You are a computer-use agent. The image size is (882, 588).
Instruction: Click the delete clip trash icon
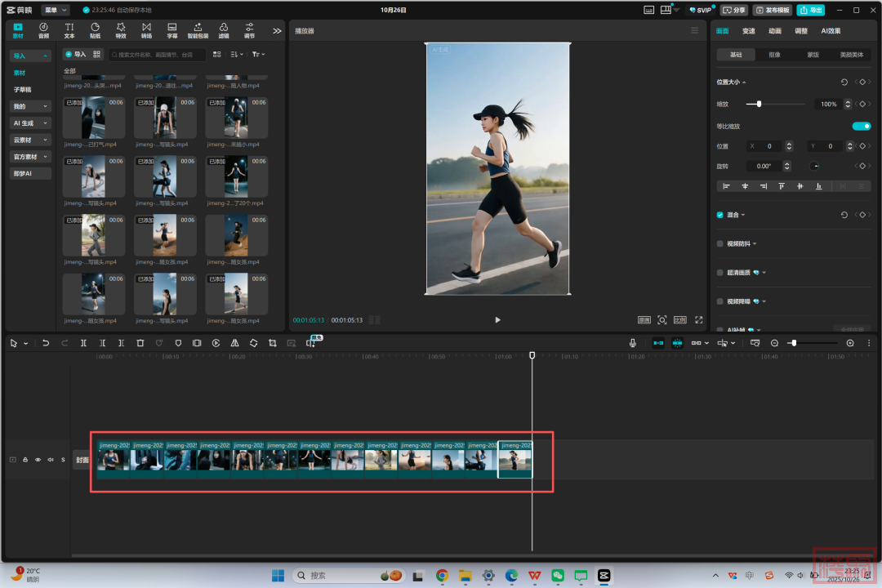140,344
